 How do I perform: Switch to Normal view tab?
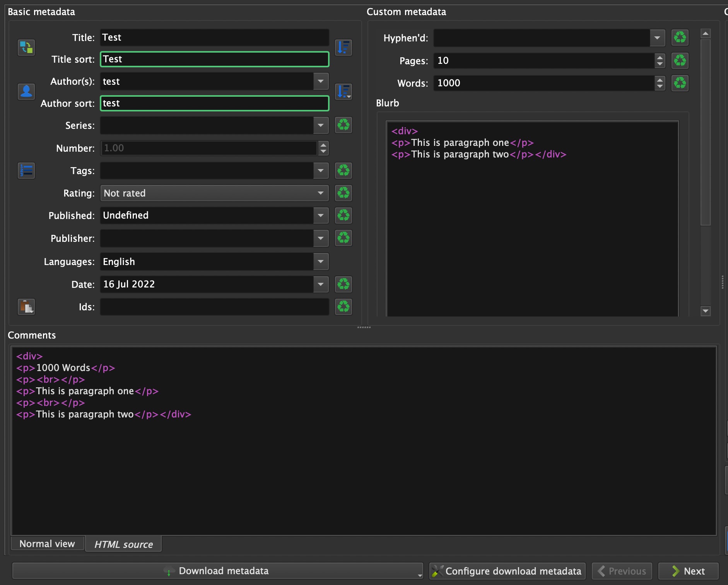(x=47, y=544)
